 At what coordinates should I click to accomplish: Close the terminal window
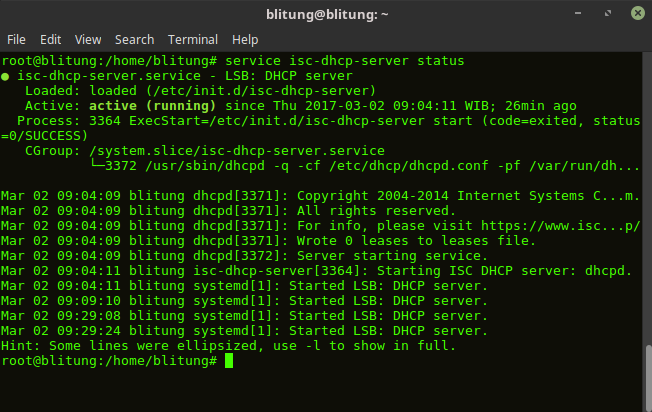pos(636,14)
